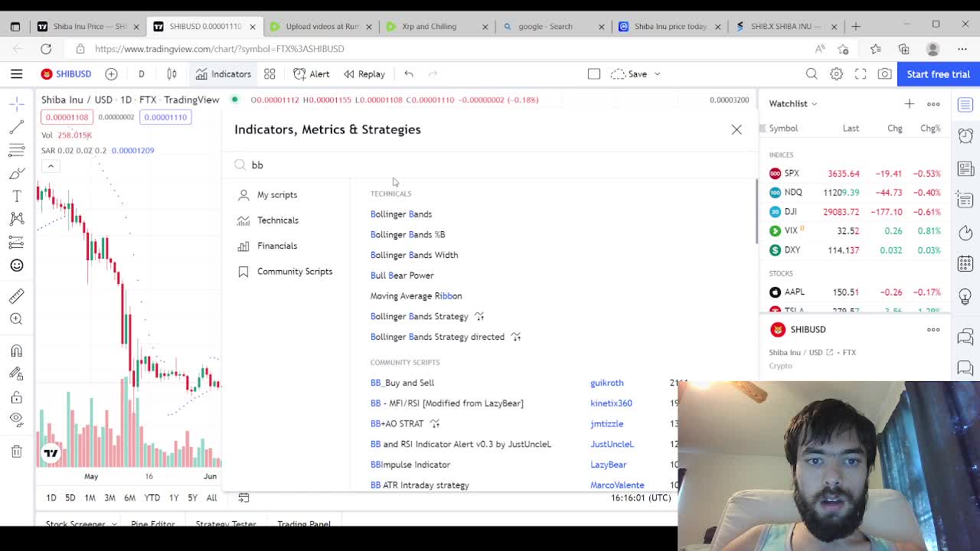
Task: Undo last chart action
Action: (409, 74)
